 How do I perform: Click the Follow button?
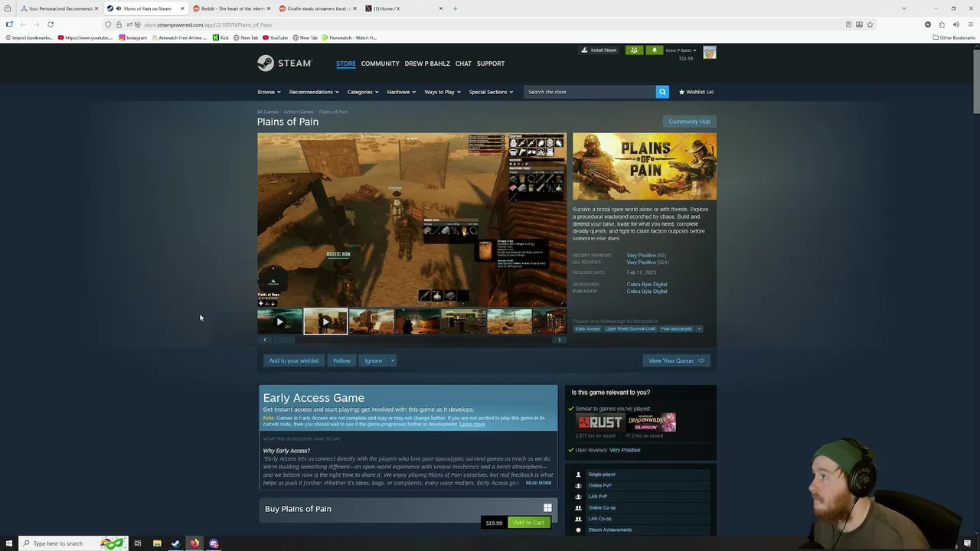pos(341,360)
